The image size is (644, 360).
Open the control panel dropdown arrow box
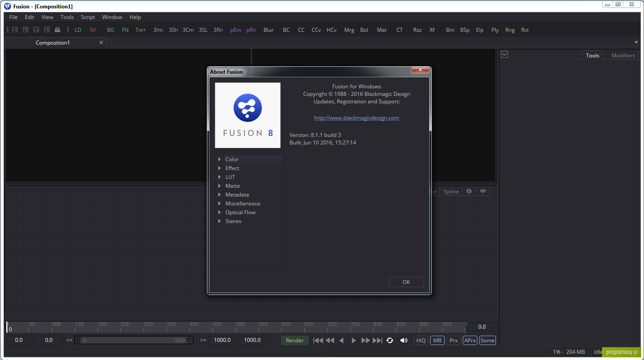pyautogui.click(x=504, y=54)
